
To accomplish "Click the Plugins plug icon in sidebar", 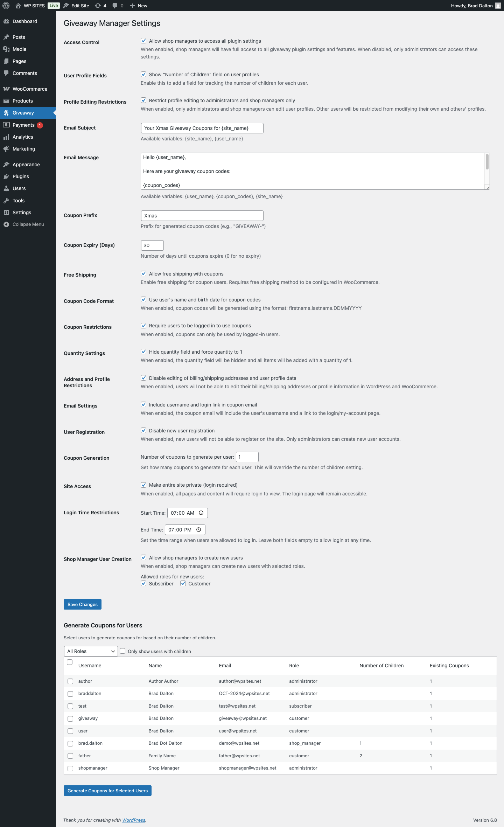I will pyautogui.click(x=6, y=176).
